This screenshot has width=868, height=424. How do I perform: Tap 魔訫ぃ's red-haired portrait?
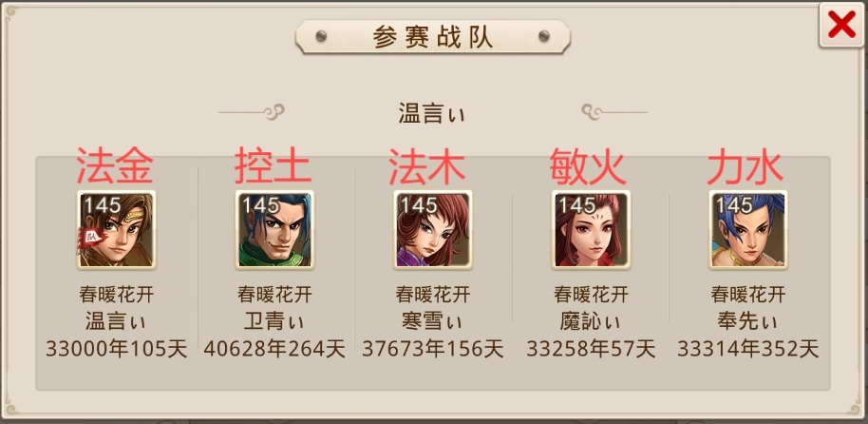[591, 229]
